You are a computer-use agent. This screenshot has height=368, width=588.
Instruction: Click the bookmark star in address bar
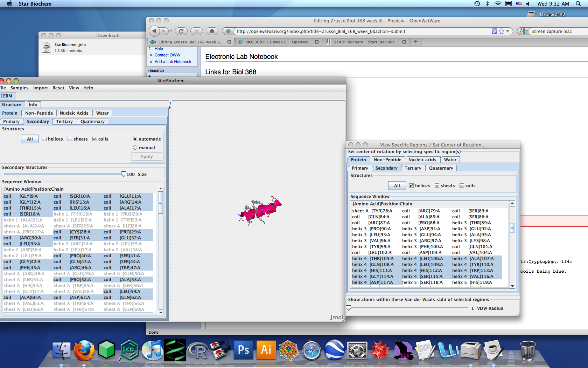(x=502, y=31)
